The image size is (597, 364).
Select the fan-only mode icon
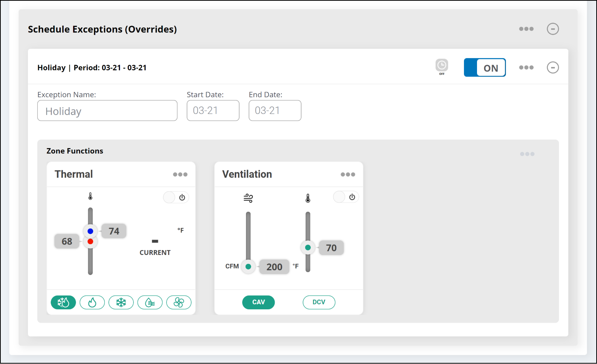[179, 303]
